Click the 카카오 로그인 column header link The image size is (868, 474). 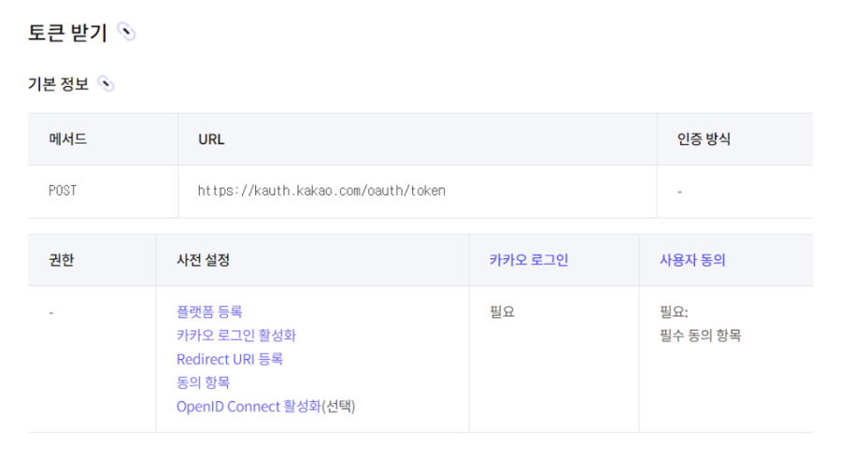pyautogui.click(x=529, y=260)
